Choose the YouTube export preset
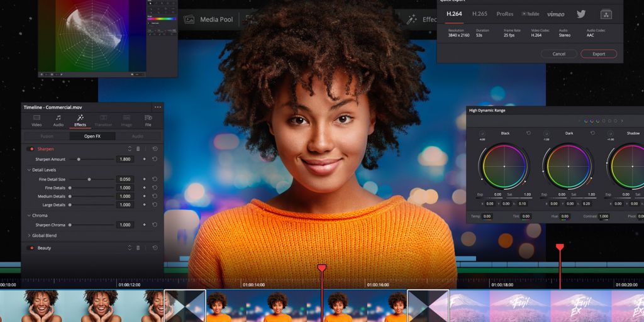 tap(530, 14)
